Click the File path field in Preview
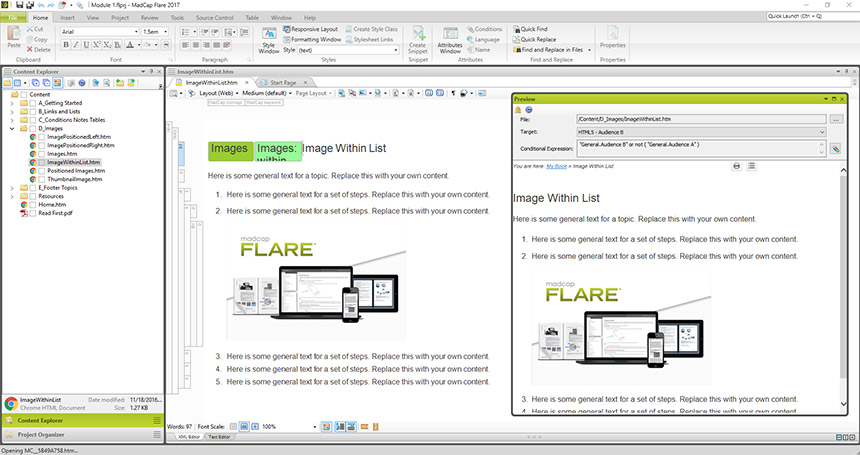 [x=701, y=119]
